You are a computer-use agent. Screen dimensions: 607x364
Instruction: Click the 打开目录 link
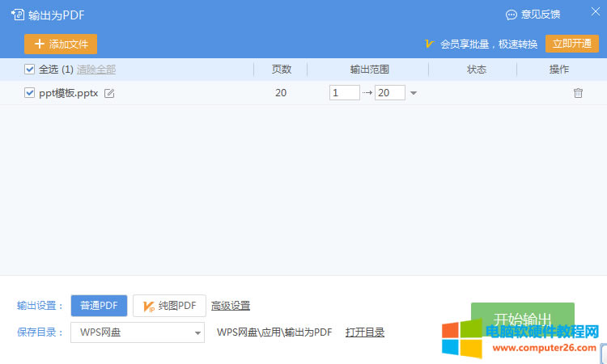click(x=365, y=332)
